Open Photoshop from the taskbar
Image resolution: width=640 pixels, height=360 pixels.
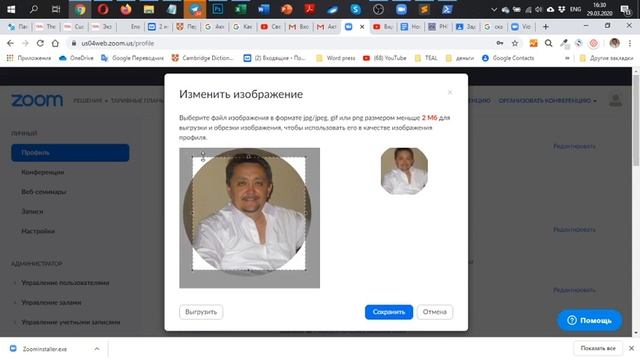[x=218, y=9]
